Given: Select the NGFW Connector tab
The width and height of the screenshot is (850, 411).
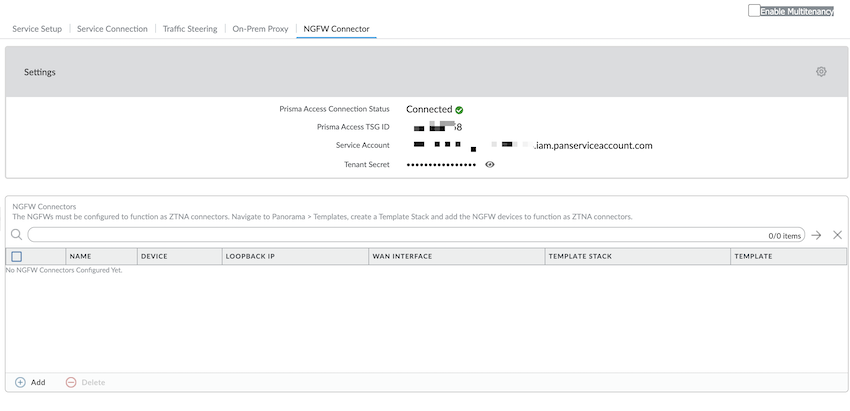Looking at the screenshot, I should (x=336, y=29).
